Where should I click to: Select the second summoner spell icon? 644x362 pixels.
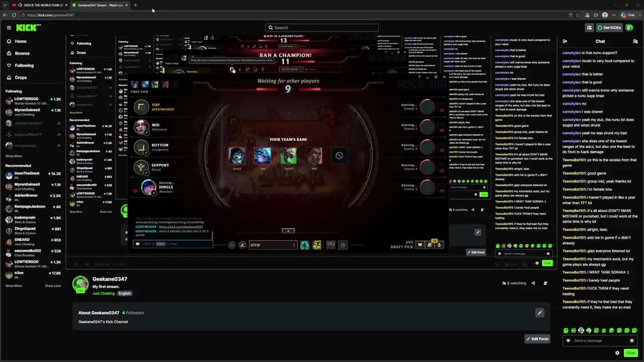coord(317,245)
